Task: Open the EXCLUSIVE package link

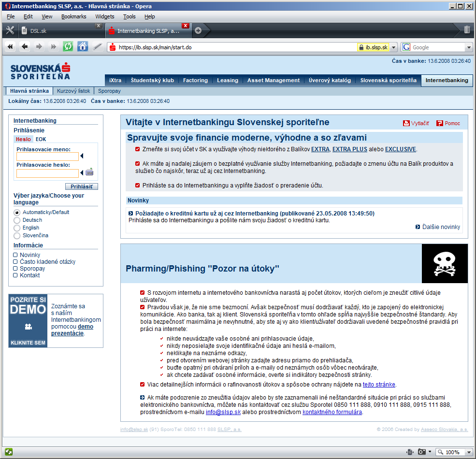Action: point(401,149)
